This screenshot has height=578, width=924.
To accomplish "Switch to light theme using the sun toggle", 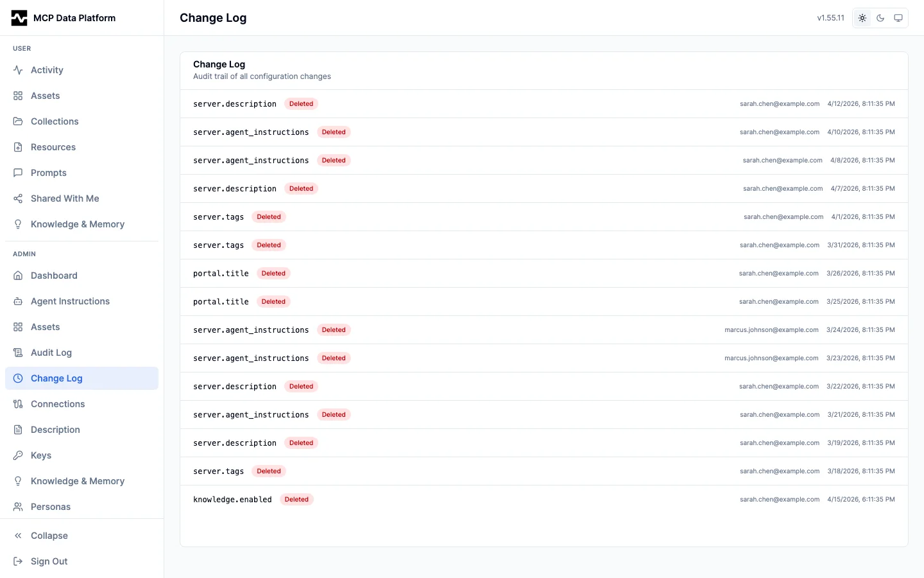I will 862,18.
